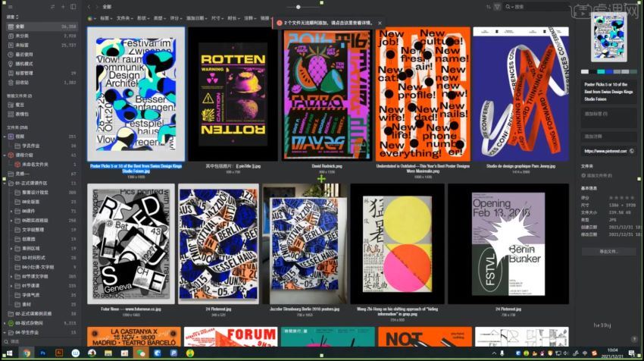The height and width of the screenshot is (361, 644).
Task: Select the orange 'New job!' poster thumbnail
Action: pyautogui.click(x=423, y=94)
